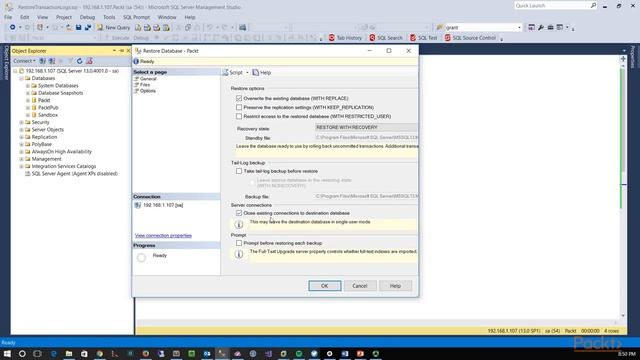The width and height of the screenshot is (640, 360).
Task: Open the Tab History toolbar item
Action: [345, 38]
